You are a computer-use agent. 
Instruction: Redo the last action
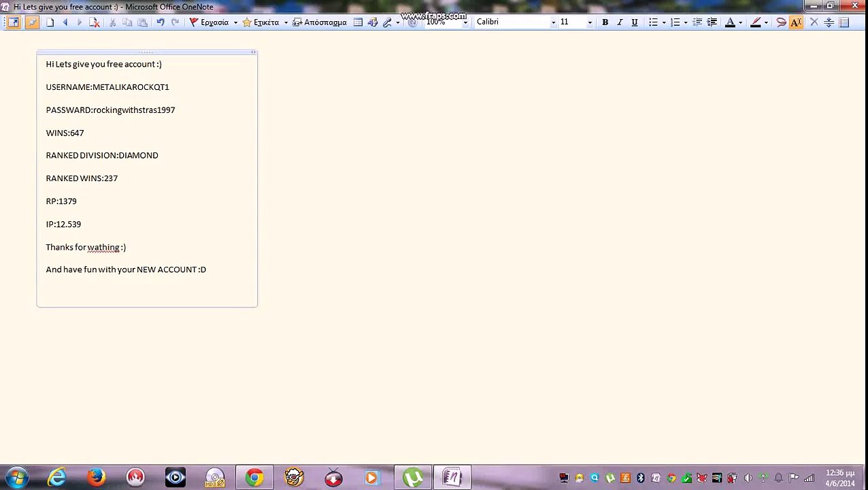click(175, 22)
